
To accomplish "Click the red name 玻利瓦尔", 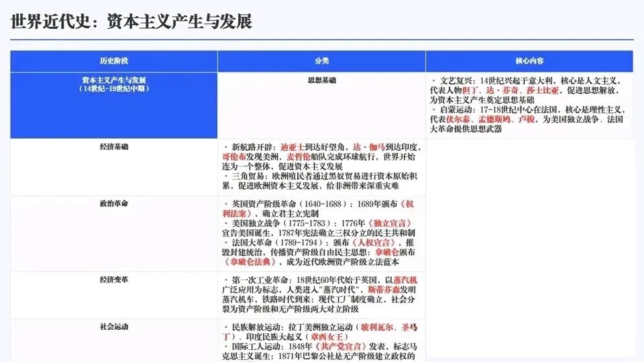I will pyautogui.click(x=377, y=328).
